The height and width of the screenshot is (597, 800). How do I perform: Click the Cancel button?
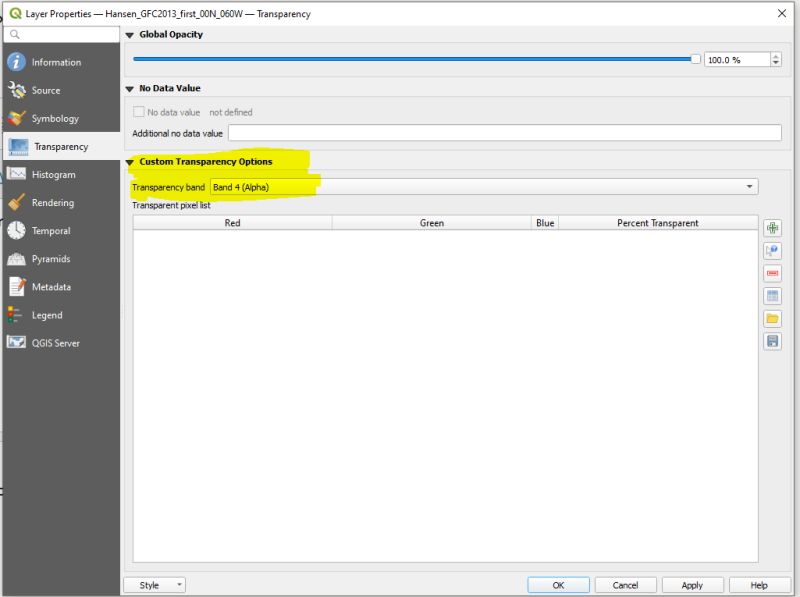(625, 585)
